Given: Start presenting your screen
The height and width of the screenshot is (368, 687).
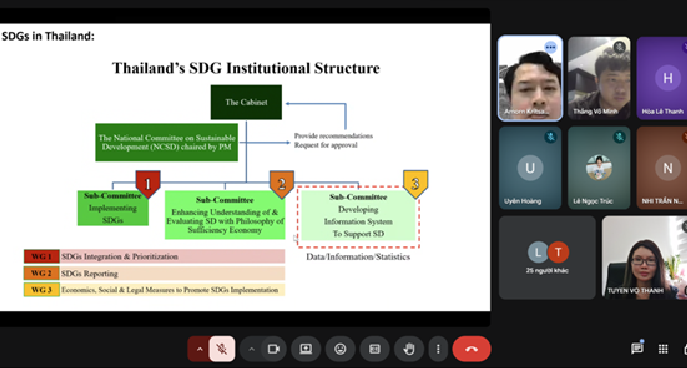Looking at the screenshot, I should click(305, 349).
